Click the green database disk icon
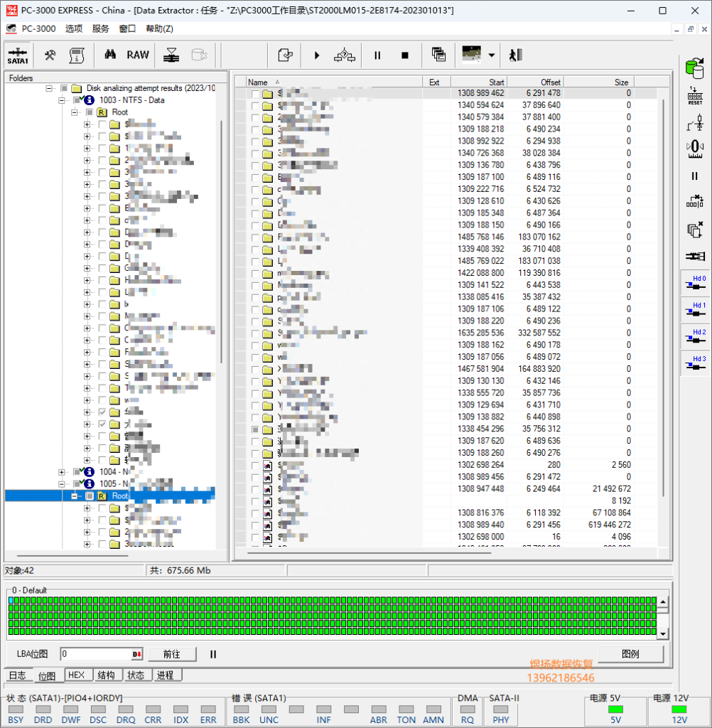Image resolution: width=712 pixels, height=728 pixels. pyautogui.click(x=694, y=69)
